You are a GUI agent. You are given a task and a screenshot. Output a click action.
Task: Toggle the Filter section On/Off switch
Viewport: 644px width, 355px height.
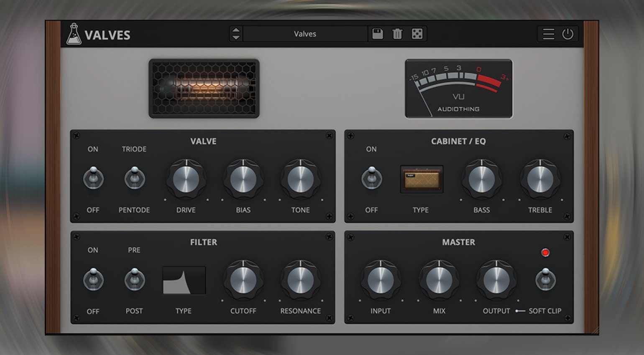[93, 280]
